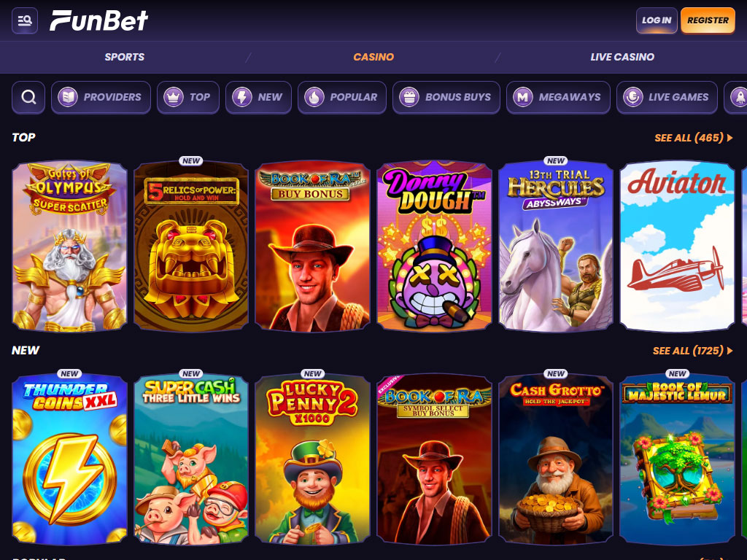
Task: Open the menu search icon beside FunBet logo
Action: [x=24, y=20]
